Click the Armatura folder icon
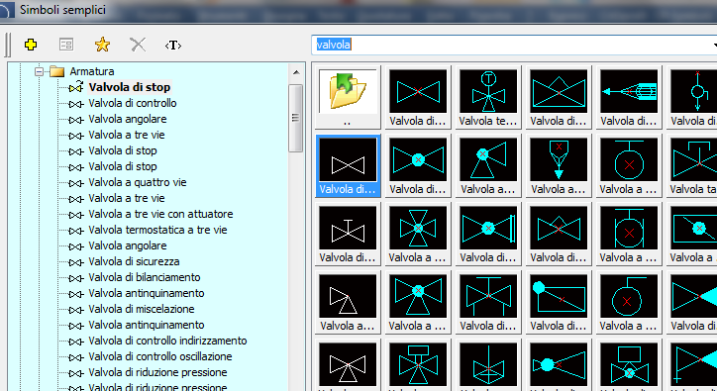Screen dimensions: 717x391 pos(57,71)
